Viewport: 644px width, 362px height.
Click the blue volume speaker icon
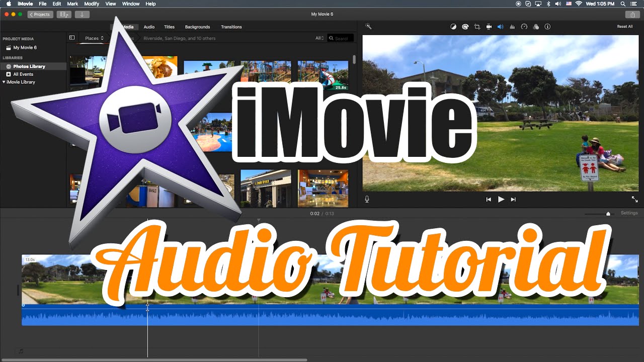tap(500, 27)
